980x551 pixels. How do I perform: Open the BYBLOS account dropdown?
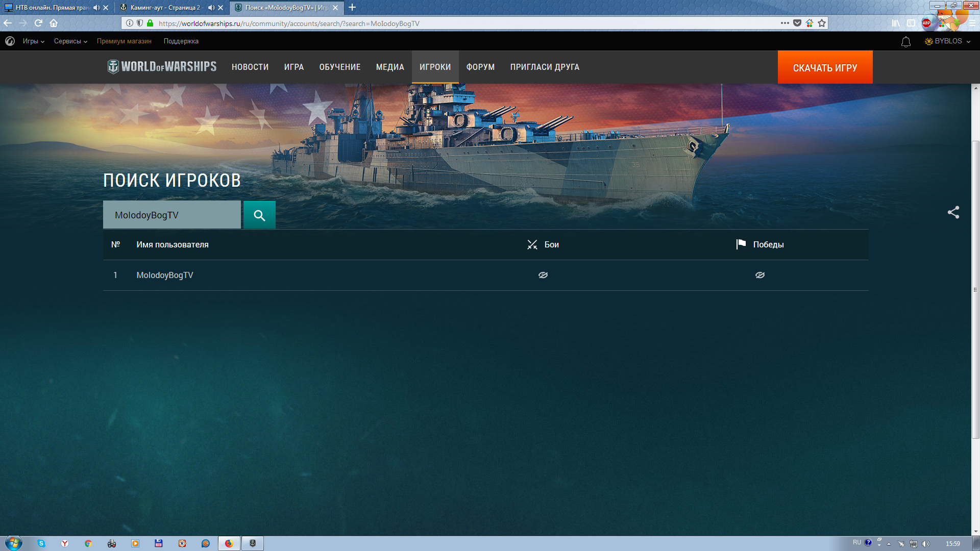pyautogui.click(x=948, y=41)
